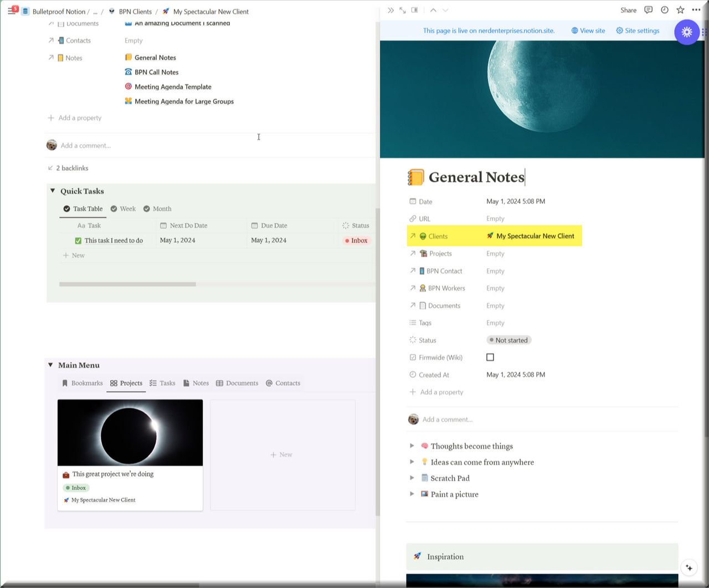Open the Bookmarks tab in Main Menu

pos(82,383)
